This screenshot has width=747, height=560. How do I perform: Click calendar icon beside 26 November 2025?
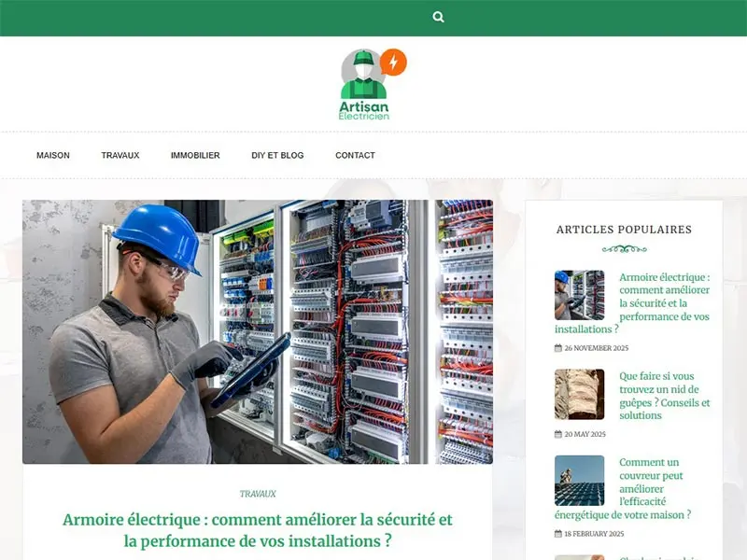click(558, 348)
